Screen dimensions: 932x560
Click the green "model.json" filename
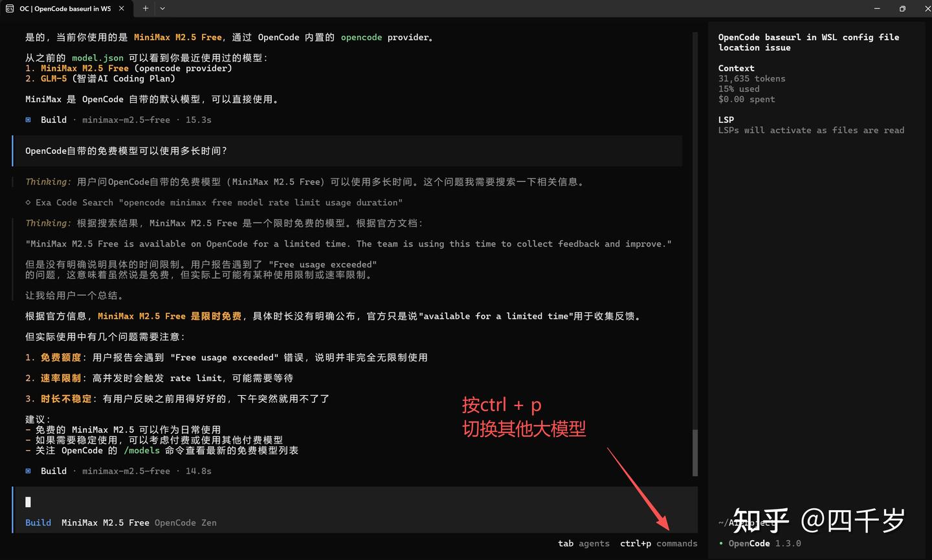tap(98, 58)
